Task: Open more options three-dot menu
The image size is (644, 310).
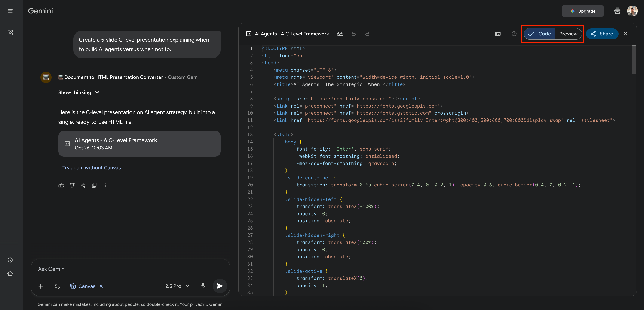Action: click(105, 185)
